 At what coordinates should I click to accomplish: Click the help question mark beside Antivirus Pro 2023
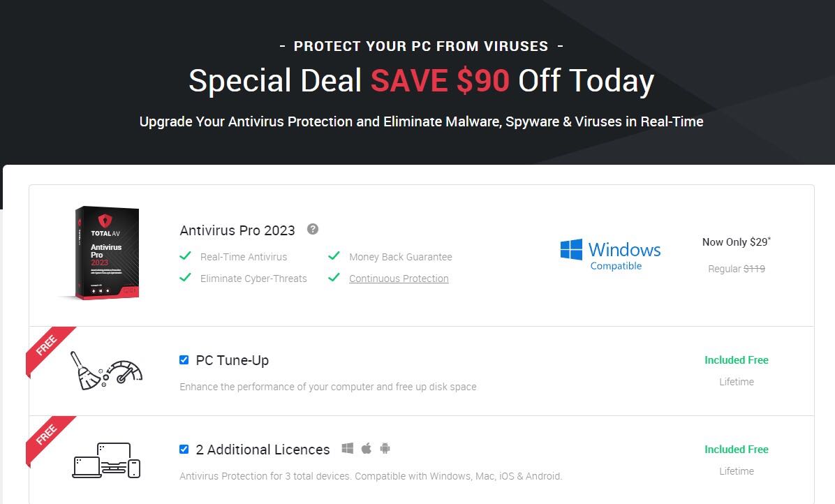tap(313, 230)
